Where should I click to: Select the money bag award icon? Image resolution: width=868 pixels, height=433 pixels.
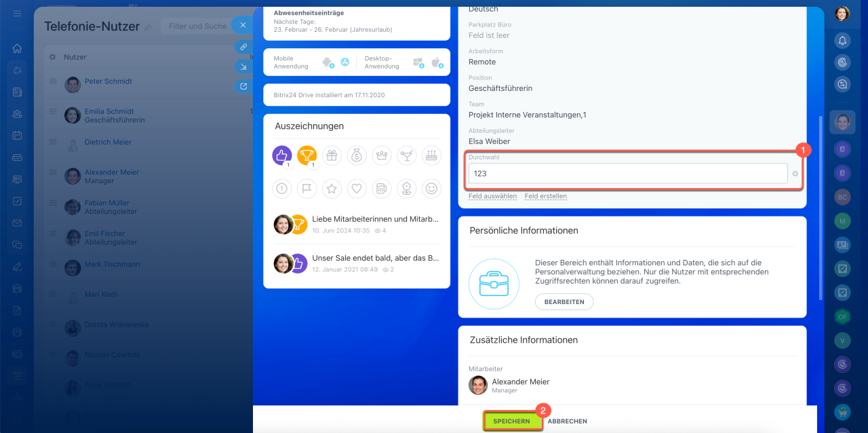coord(357,155)
